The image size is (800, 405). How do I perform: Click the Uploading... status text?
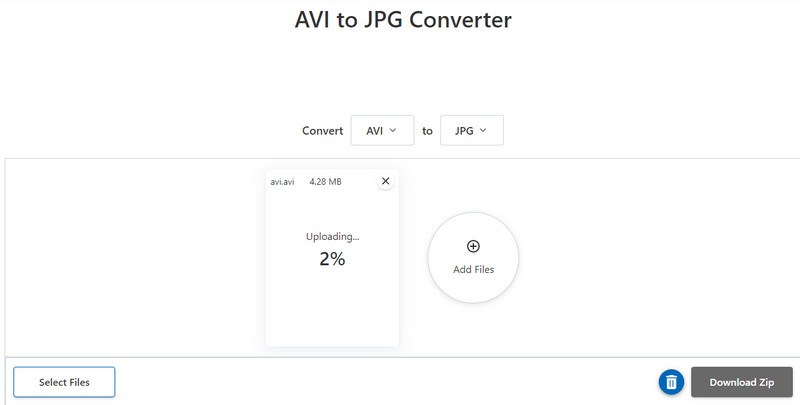click(332, 237)
